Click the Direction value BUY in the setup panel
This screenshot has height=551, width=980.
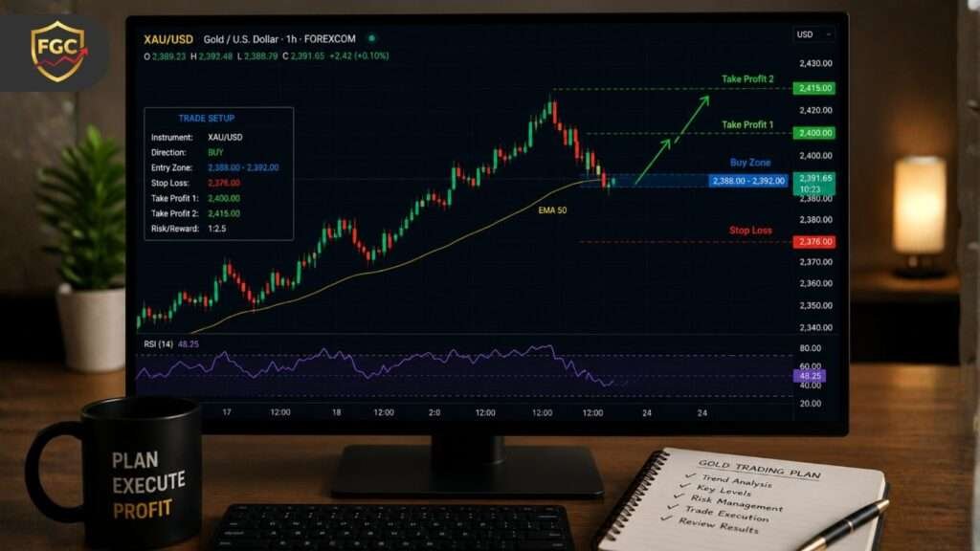click(x=215, y=152)
